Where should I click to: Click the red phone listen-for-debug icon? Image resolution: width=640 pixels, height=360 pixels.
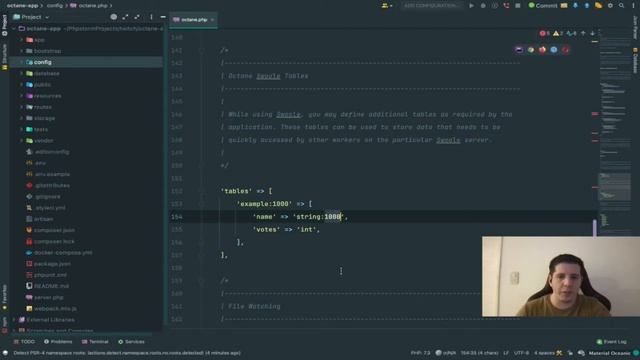(x=506, y=6)
